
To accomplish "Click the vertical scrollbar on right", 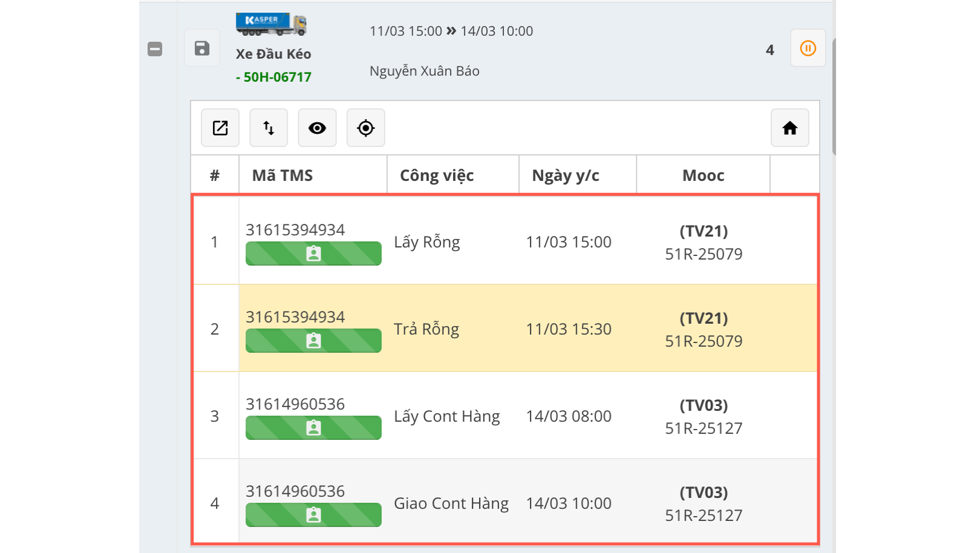I will 834,97.
